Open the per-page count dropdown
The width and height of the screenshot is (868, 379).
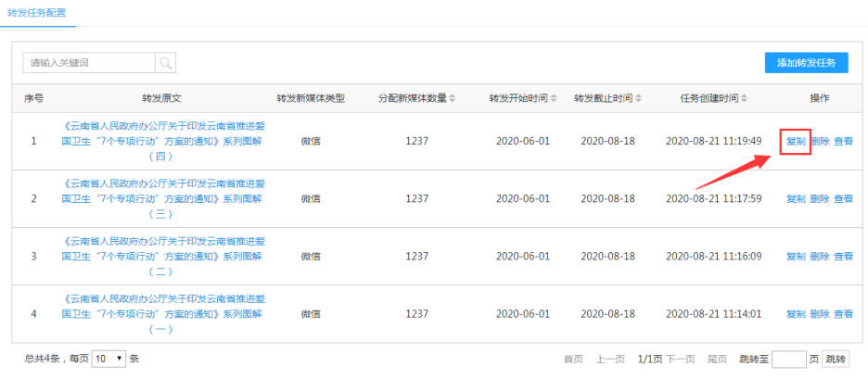(x=108, y=359)
